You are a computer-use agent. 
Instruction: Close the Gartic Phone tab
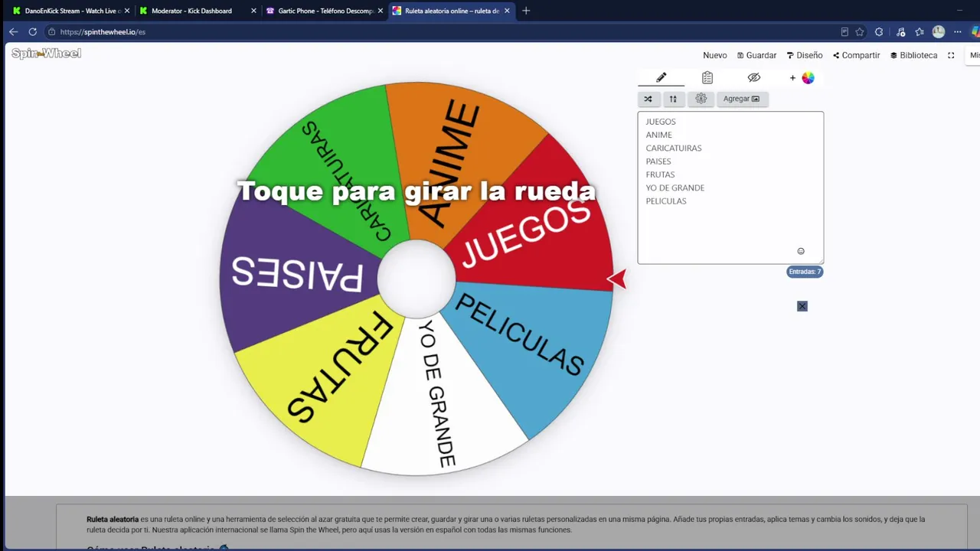[380, 11]
